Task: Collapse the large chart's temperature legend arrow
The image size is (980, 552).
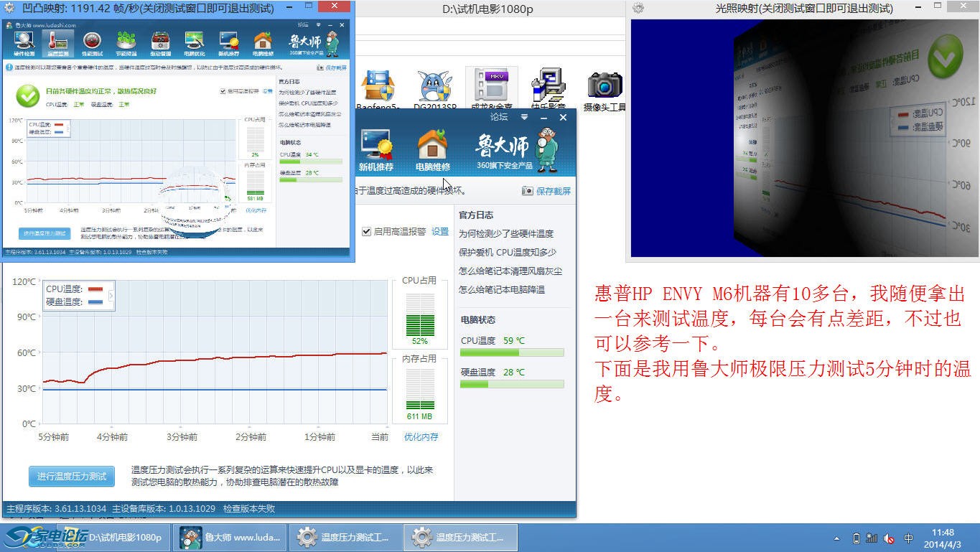Action: 111,295
